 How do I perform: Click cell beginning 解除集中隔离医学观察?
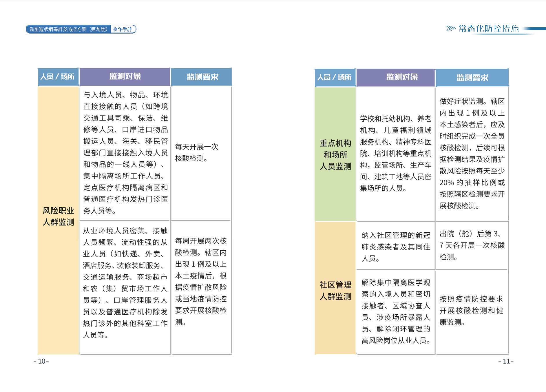point(396,312)
